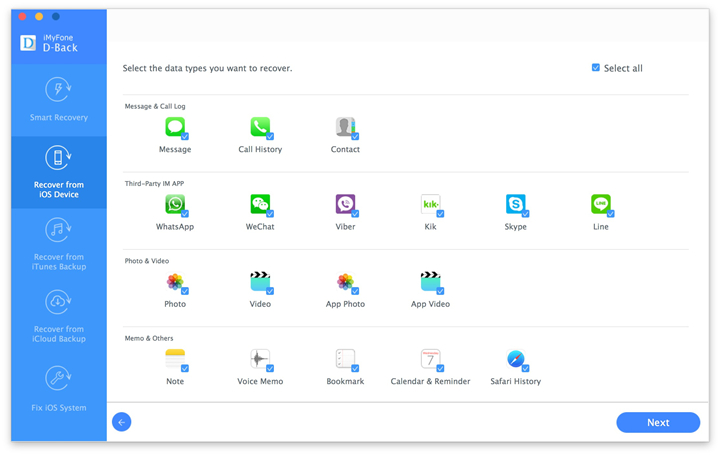Viewport: 720px width, 455px height.
Task: Uncheck the Select all checkbox
Action: (x=596, y=67)
